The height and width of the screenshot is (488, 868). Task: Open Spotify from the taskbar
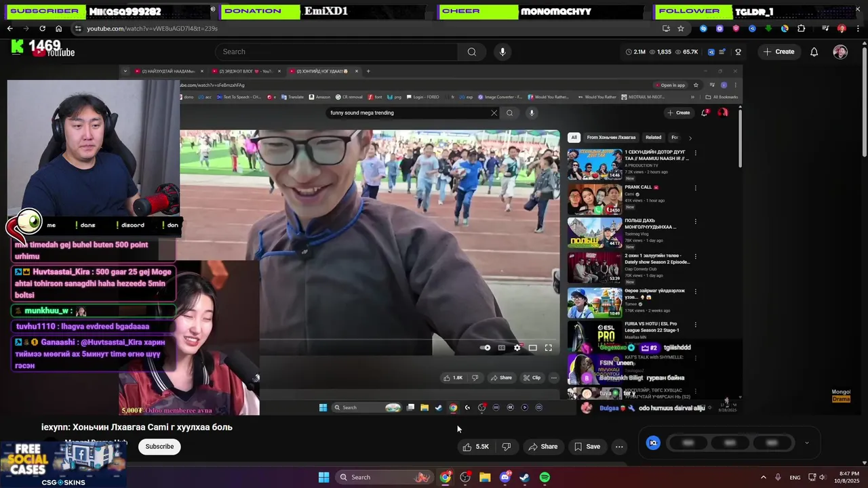pyautogui.click(x=545, y=477)
